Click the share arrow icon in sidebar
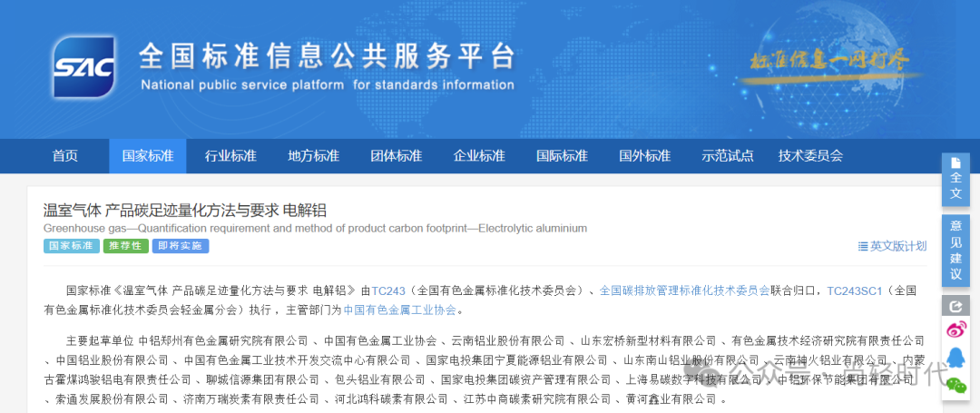Image resolution: width=980 pixels, height=413 pixels. tap(955, 306)
